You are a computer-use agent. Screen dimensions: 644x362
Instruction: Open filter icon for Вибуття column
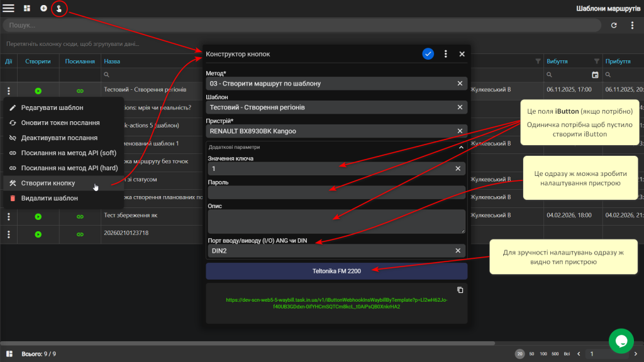click(596, 61)
